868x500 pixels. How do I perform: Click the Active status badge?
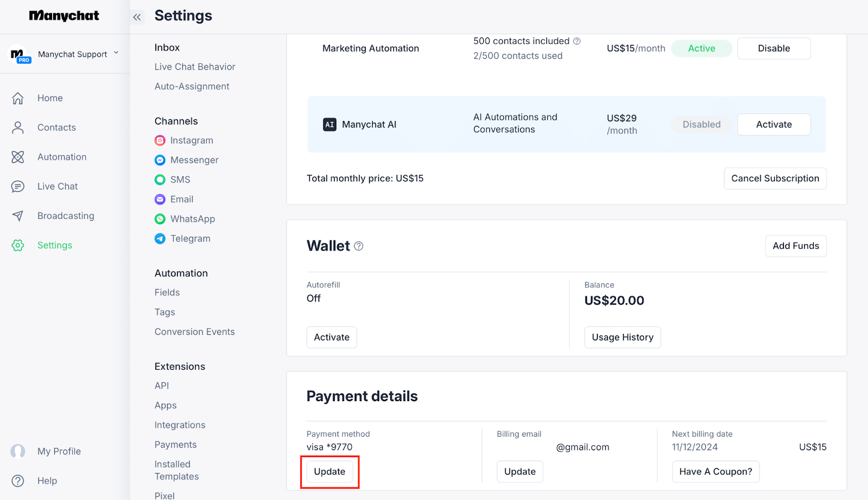[x=701, y=48]
